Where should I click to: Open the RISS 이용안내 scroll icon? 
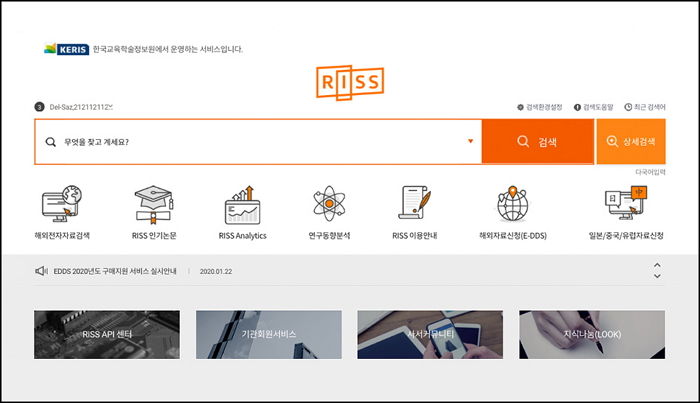point(414,203)
